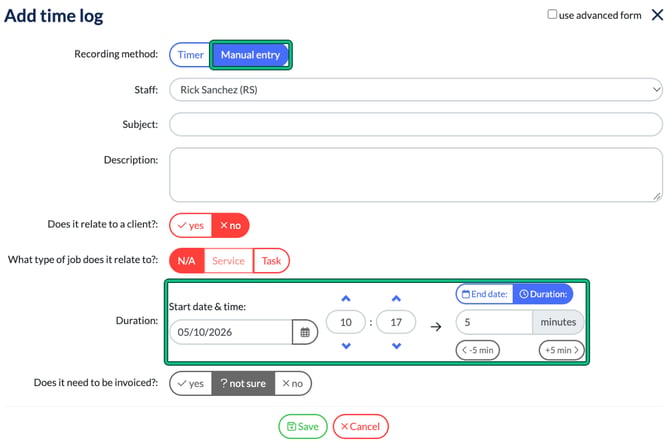
Task: Save the time log
Action: tap(303, 426)
